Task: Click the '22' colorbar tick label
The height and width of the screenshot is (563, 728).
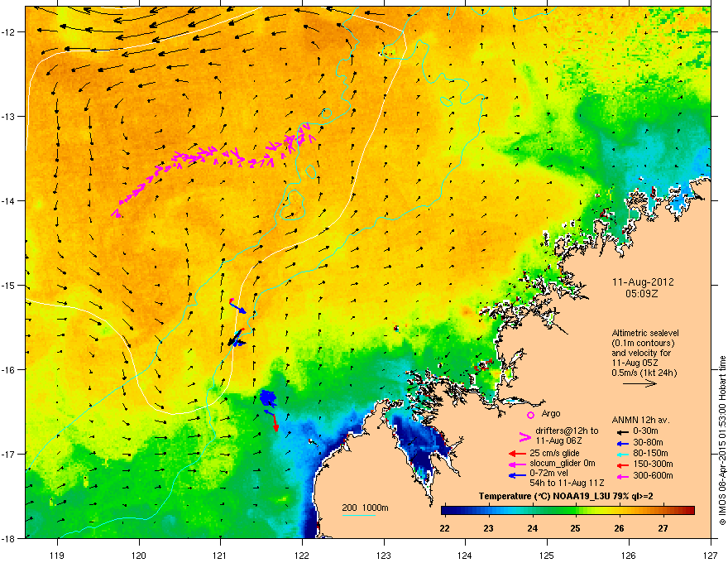Action: click(445, 528)
